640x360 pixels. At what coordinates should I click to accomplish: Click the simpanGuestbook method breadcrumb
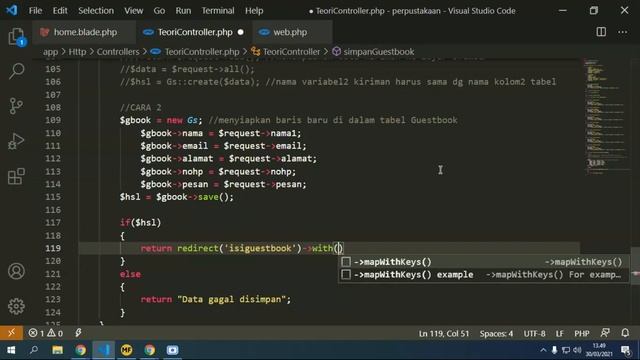pos(378,52)
